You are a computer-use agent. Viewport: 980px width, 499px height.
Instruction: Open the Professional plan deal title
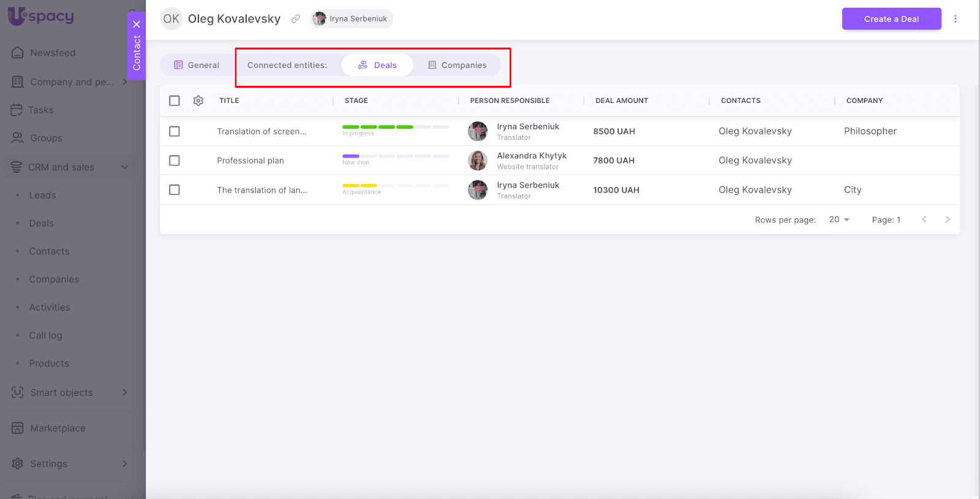coord(250,161)
